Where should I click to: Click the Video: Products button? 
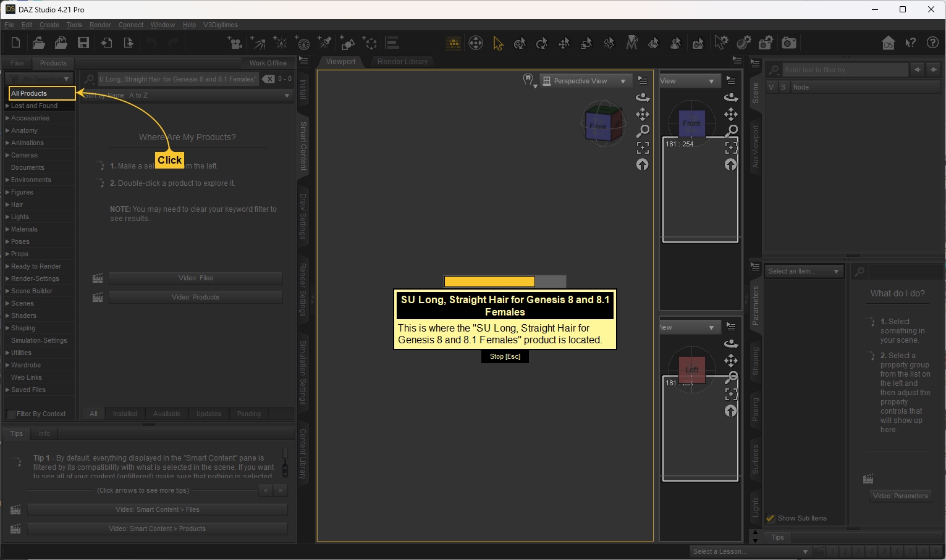195,297
